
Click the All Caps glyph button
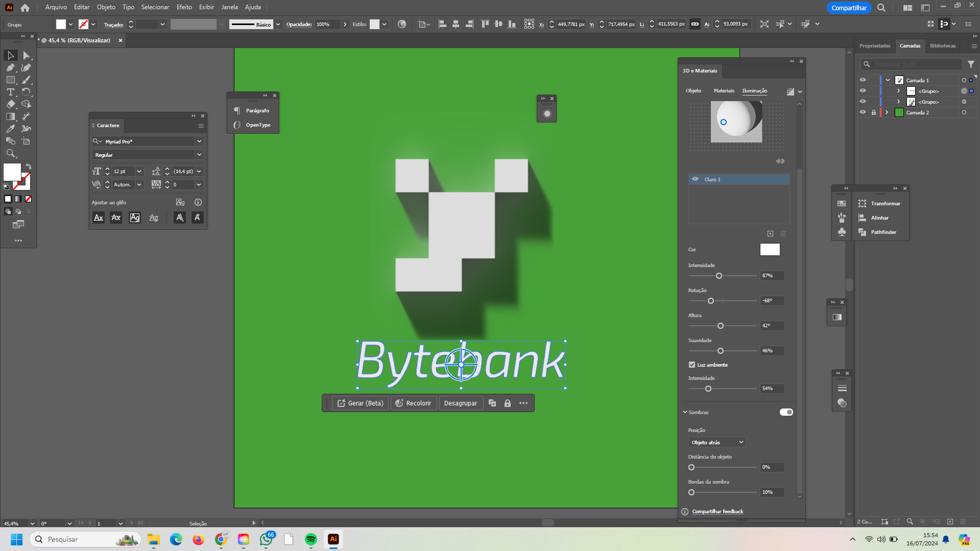(x=99, y=218)
